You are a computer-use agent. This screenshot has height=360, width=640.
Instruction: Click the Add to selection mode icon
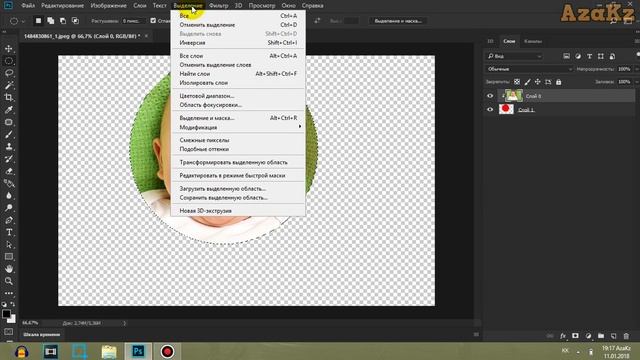click(51, 21)
